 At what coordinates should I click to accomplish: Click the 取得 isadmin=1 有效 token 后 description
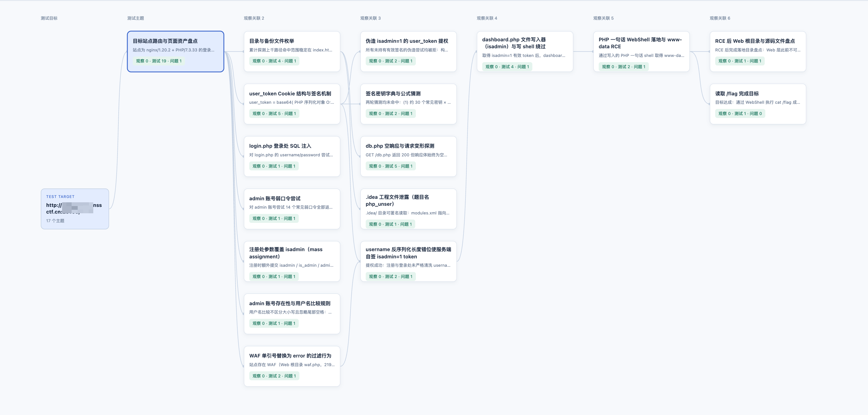coord(524,55)
